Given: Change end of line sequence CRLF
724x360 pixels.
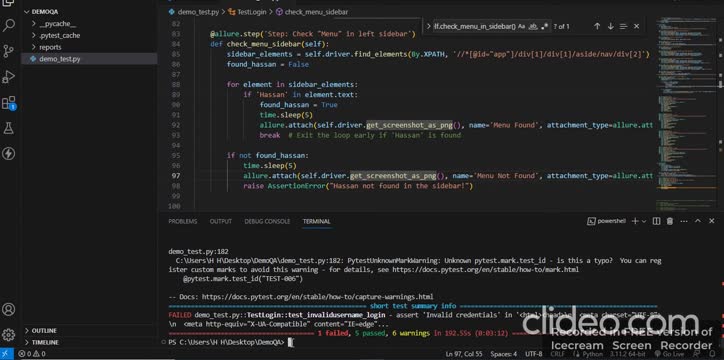Looking at the screenshot, I should (557, 354).
